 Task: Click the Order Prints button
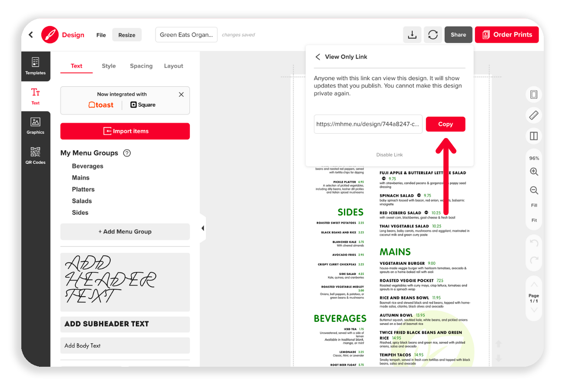pyautogui.click(x=507, y=35)
